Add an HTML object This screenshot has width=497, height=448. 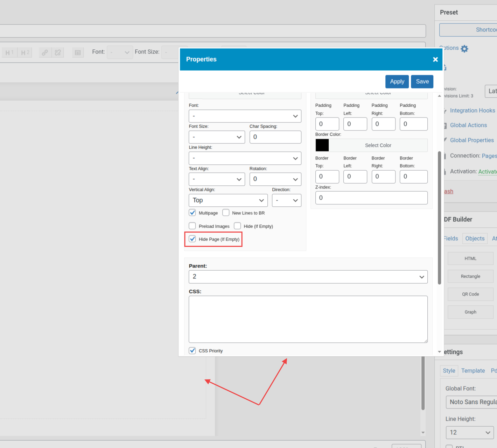pyautogui.click(x=470, y=258)
